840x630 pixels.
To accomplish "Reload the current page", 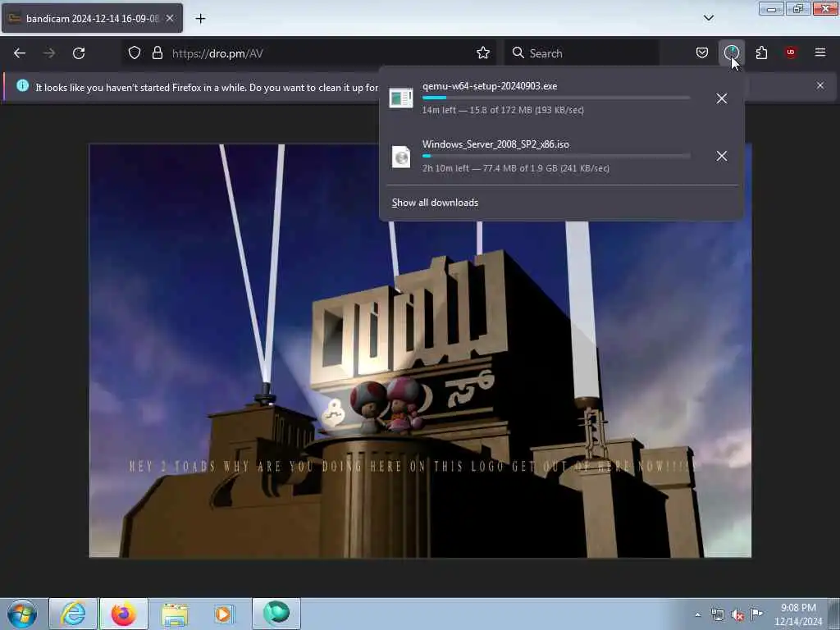I will click(x=79, y=53).
